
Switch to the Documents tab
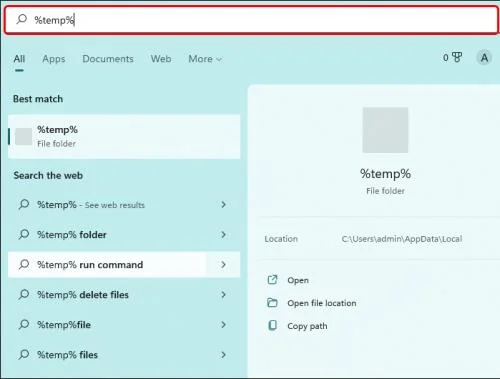(x=108, y=59)
